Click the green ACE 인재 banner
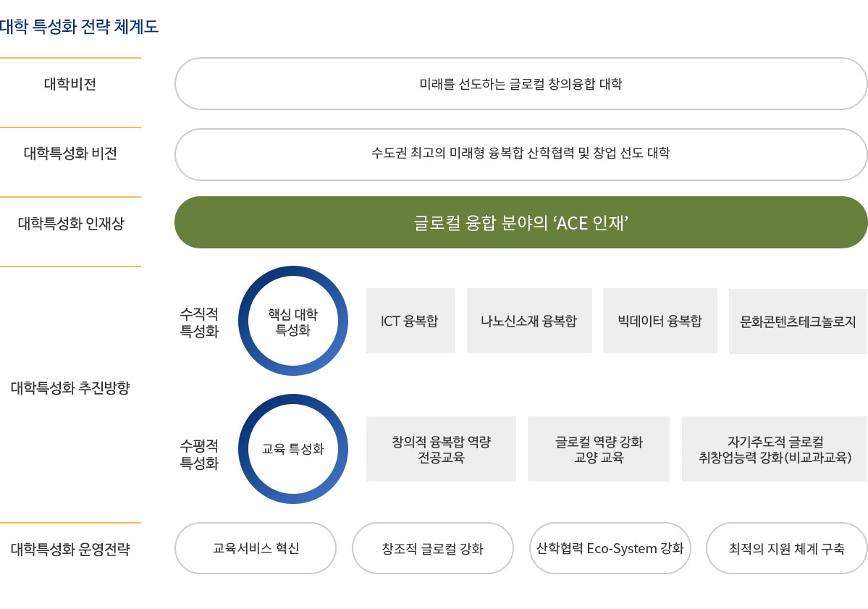Screen dimensions: 868x609 tap(521, 222)
